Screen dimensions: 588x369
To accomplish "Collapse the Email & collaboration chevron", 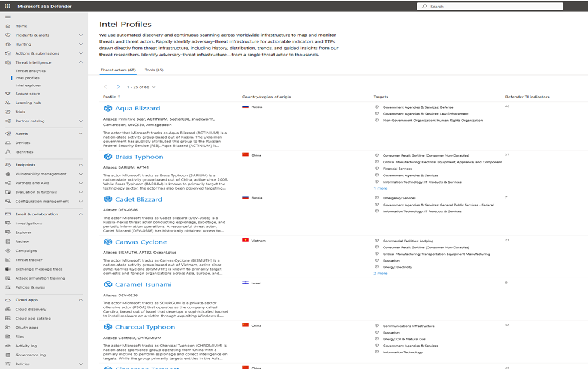I will 81,214.
